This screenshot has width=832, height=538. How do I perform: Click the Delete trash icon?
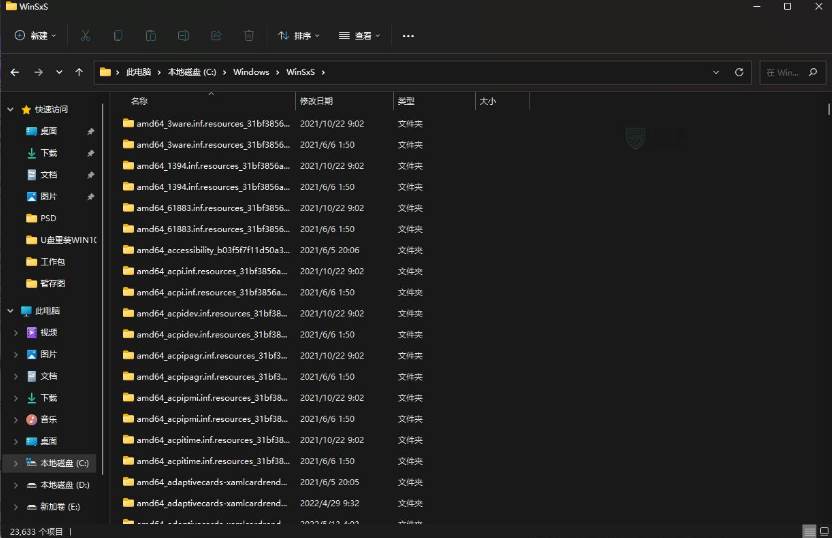tap(248, 36)
